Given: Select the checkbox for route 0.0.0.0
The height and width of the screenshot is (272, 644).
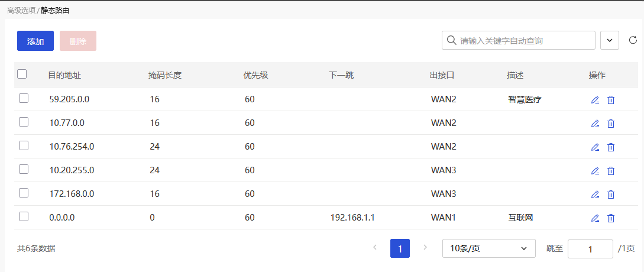Looking at the screenshot, I should [x=24, y=216].
